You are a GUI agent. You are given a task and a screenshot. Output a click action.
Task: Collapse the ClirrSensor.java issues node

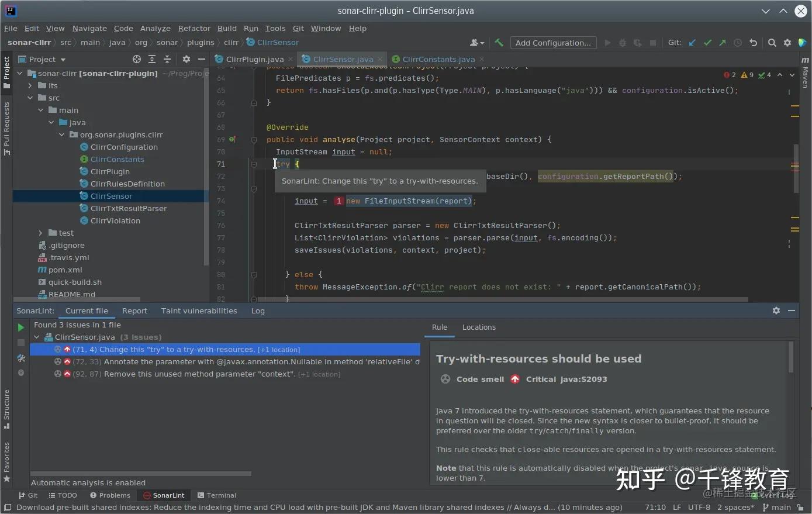click(37, 337)
